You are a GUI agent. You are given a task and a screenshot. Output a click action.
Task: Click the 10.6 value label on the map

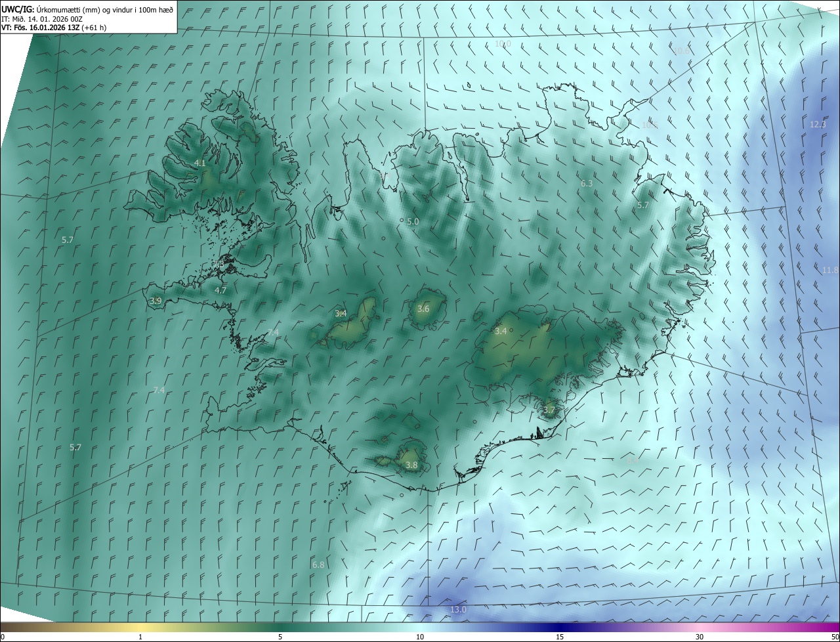coord(682,51)
